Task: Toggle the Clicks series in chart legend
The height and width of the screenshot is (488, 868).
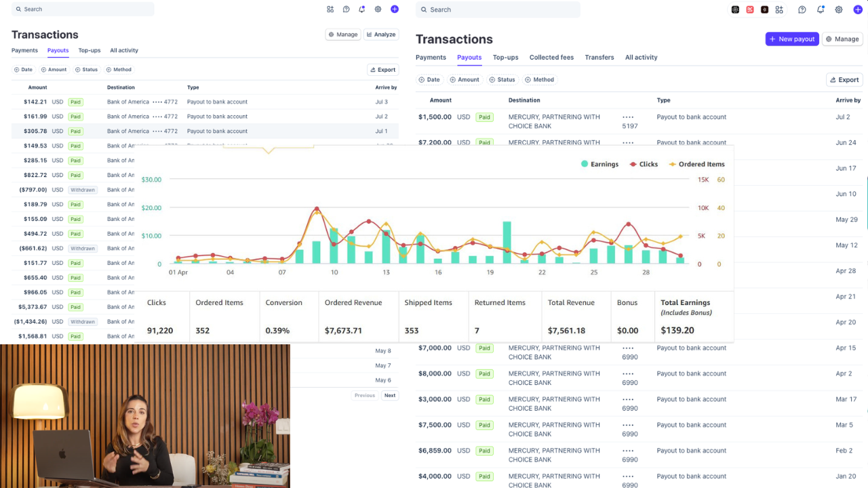Action: point(644,164)
